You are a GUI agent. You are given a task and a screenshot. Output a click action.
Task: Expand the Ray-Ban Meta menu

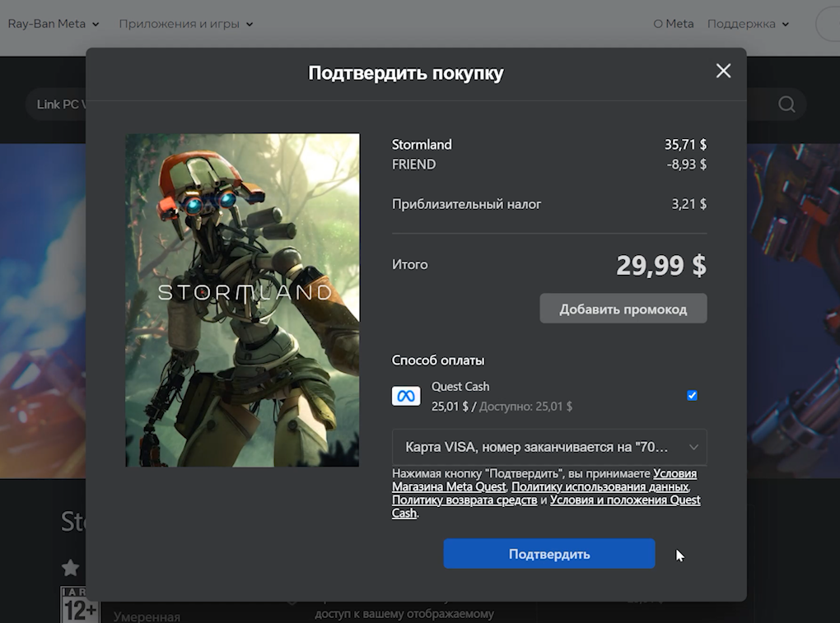point(53,24)
